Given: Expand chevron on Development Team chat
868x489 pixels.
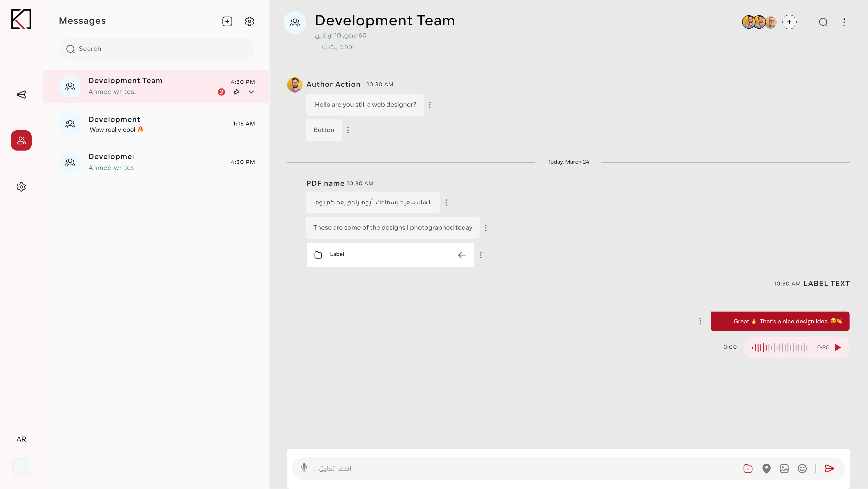Looking at the screenshot, I should pos(251,92).
